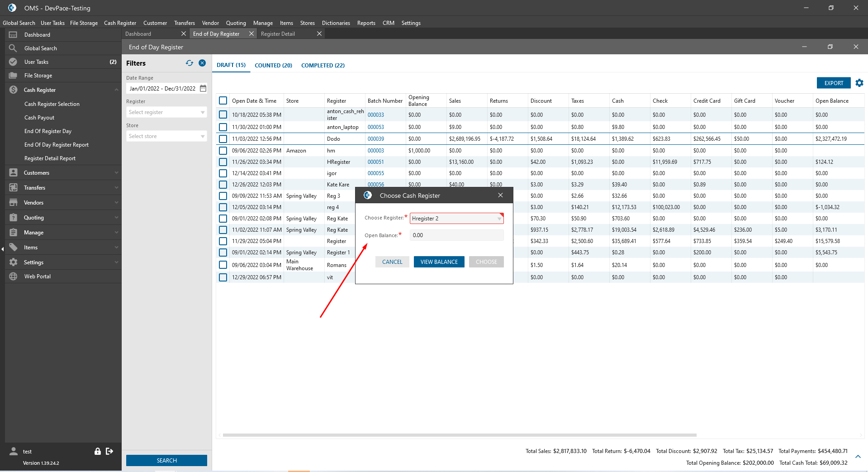Expand the Quoting sidebar section chevron
This screenshot has height=472, width=868.
pyautogui.click(x=116, y=218)
